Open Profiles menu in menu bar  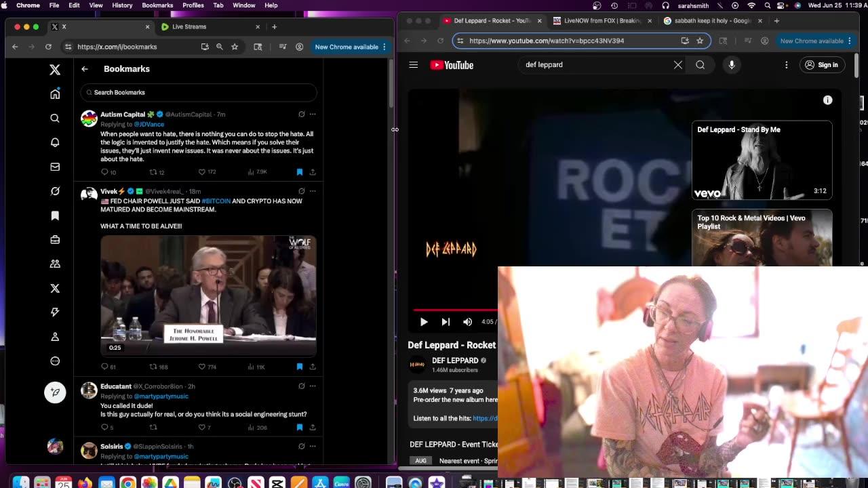coord(193,5)
